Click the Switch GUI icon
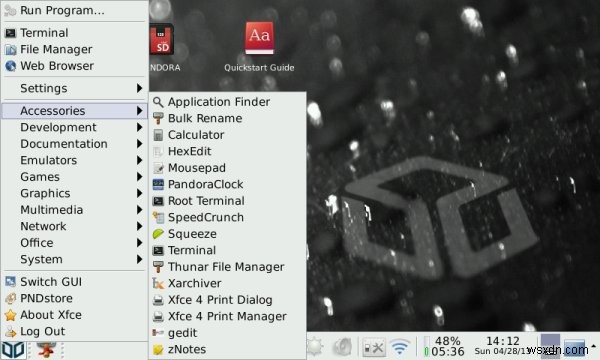This screenshot has height=360, width=600. 10,282
